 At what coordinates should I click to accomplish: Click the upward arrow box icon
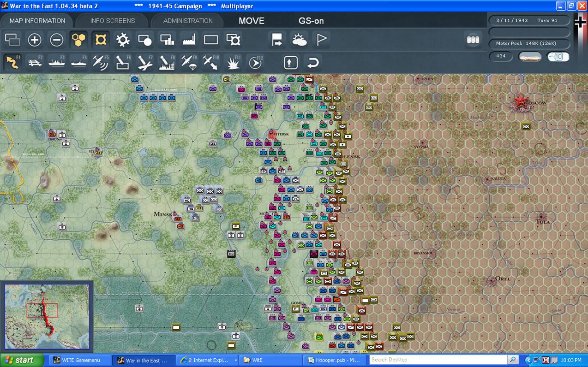[x=291, y=62]
